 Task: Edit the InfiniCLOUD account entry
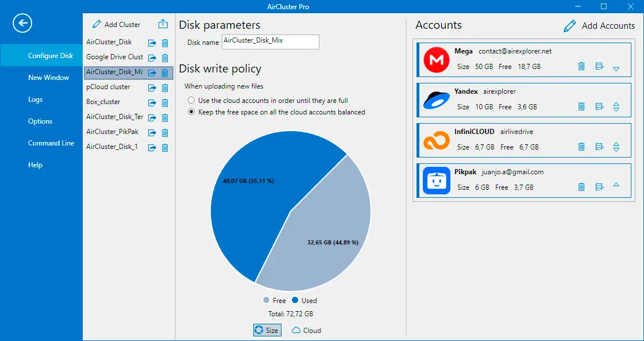pos(600,147)
